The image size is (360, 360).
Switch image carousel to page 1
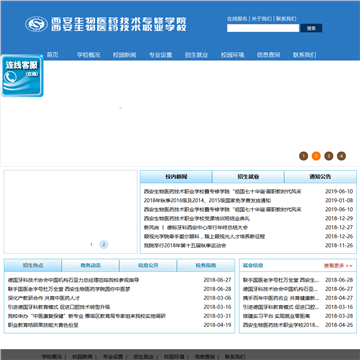click(x=91, y=245)
